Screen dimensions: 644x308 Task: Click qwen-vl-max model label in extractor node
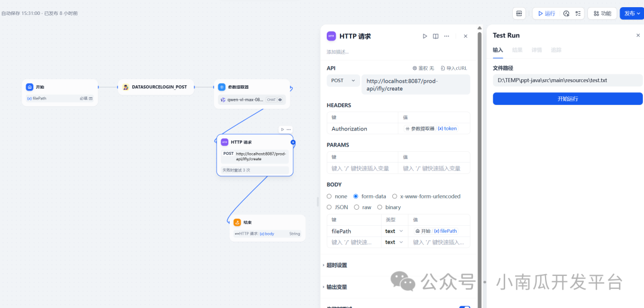tap(246, 99)
